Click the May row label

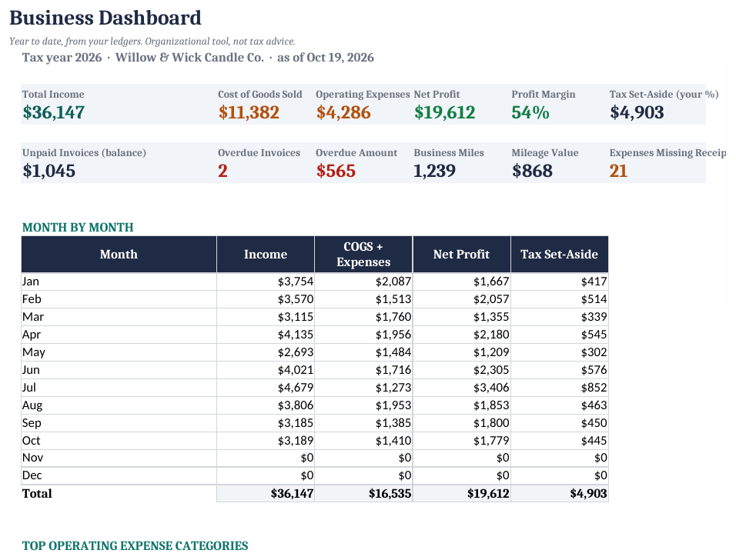[x=119, y=352]
